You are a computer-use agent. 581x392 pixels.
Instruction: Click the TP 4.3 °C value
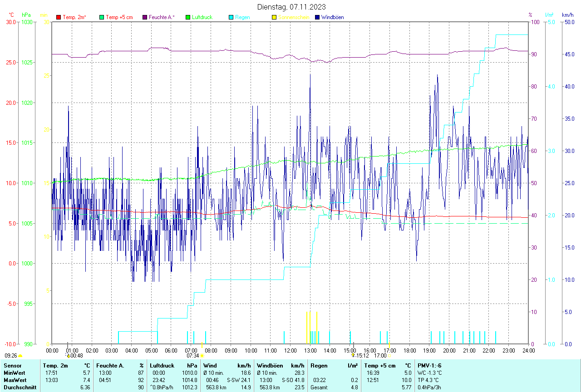pos(428,380)
